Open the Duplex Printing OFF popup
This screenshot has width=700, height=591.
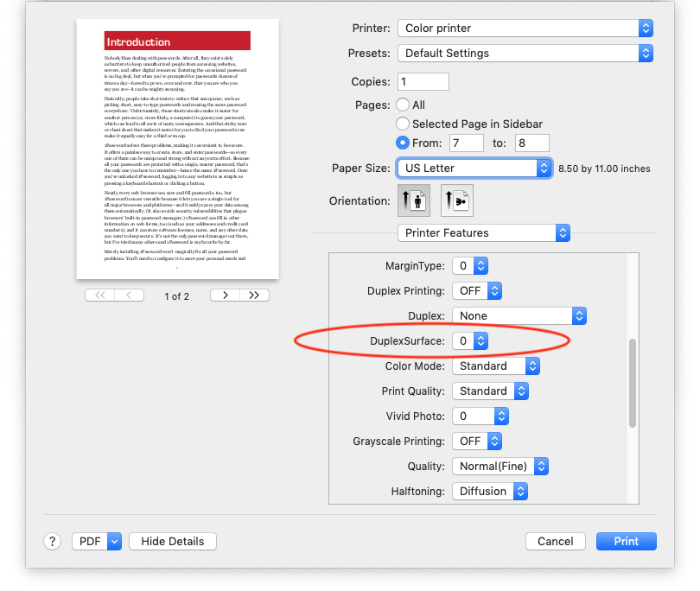coord(477,291)
